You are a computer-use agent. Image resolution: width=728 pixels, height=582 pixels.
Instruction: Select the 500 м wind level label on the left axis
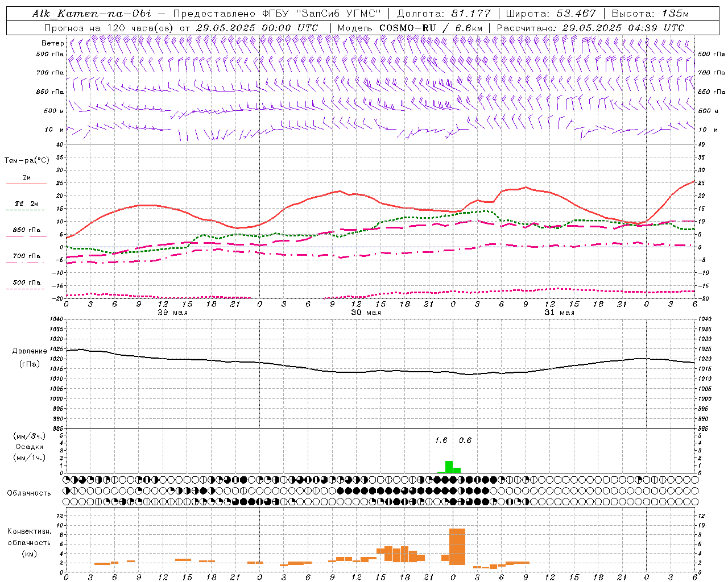[54, 111]
